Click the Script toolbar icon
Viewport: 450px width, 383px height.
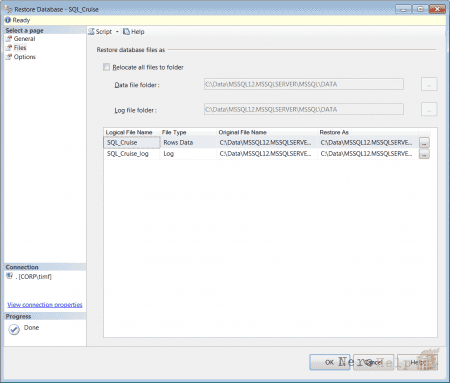tap(91, 32)
